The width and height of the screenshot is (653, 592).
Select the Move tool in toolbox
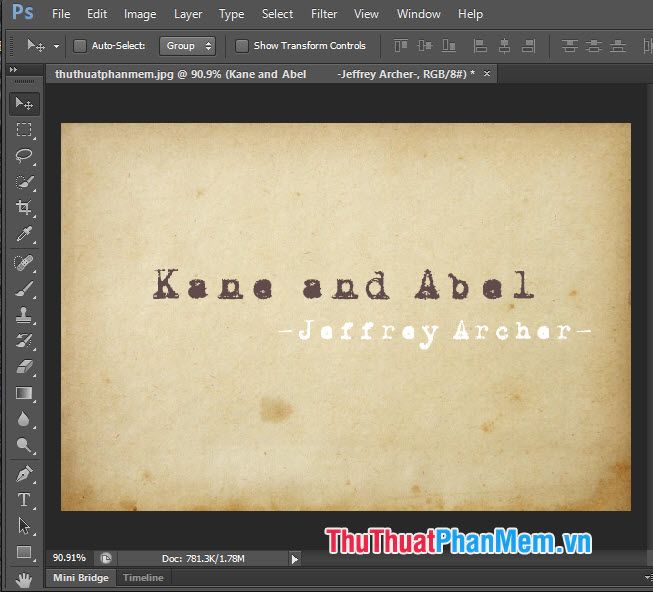click(x=24, y=104)
